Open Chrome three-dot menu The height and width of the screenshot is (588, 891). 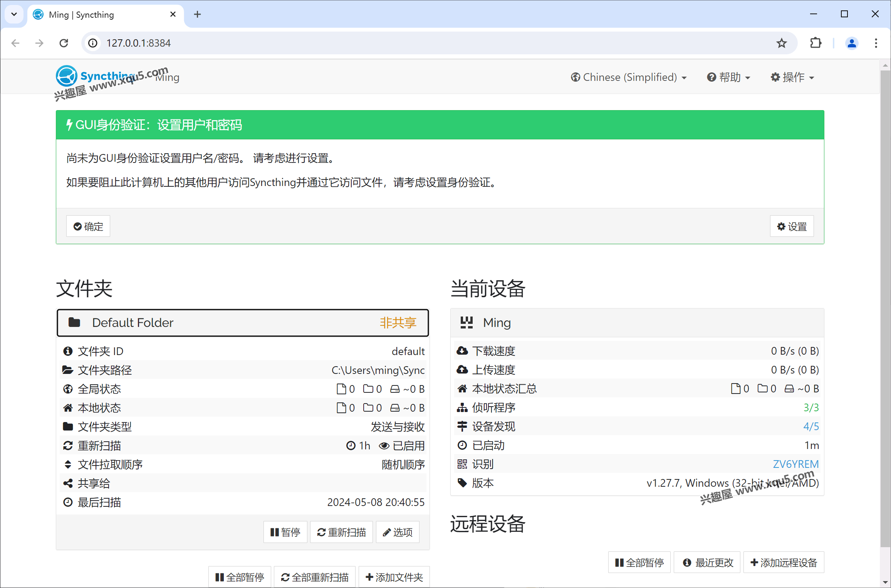(876, 43)
